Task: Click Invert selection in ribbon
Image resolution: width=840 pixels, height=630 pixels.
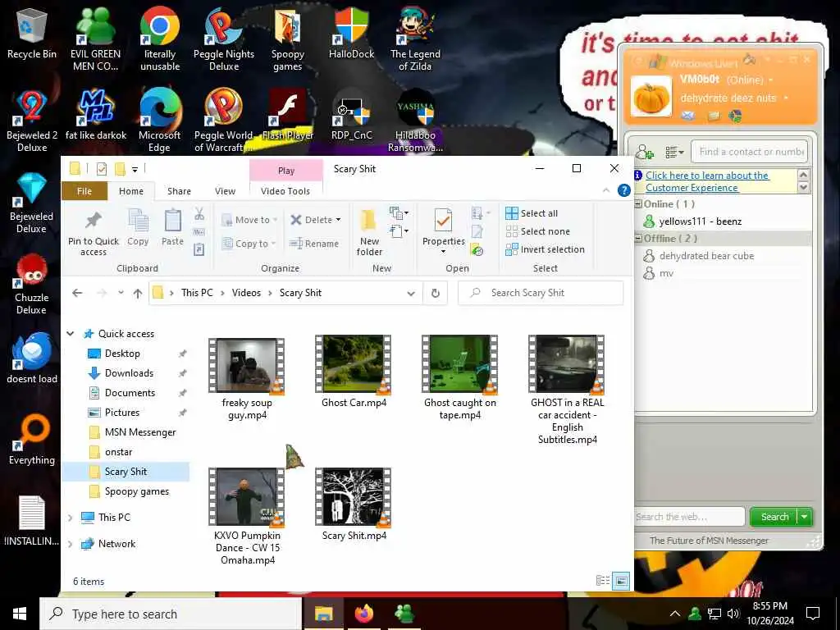Action: point(545,249)
